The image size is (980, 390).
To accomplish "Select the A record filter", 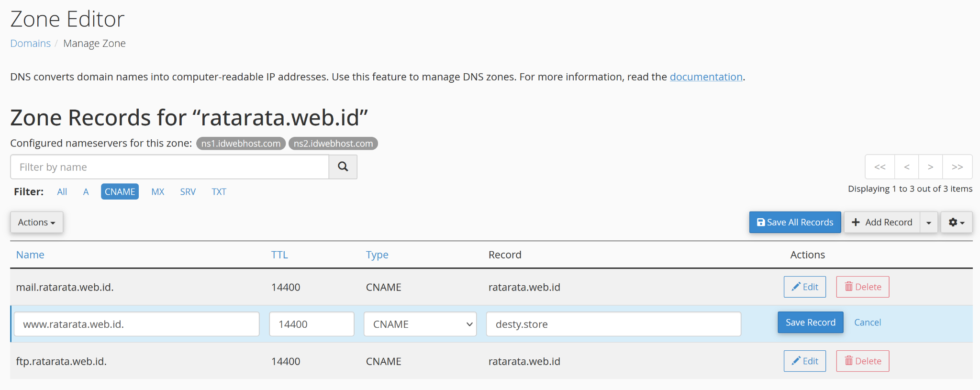I will click(86, 192).
